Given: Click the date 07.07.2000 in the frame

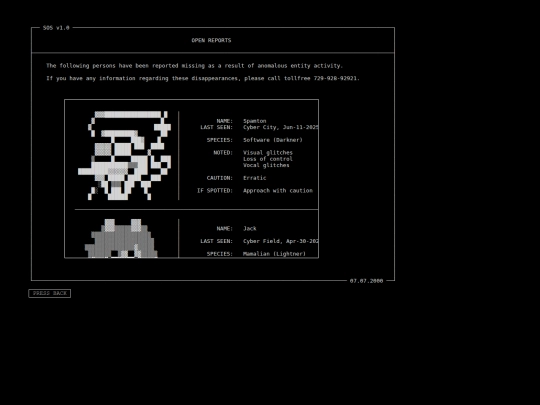Looking at the screenshot, I should 366,281.
